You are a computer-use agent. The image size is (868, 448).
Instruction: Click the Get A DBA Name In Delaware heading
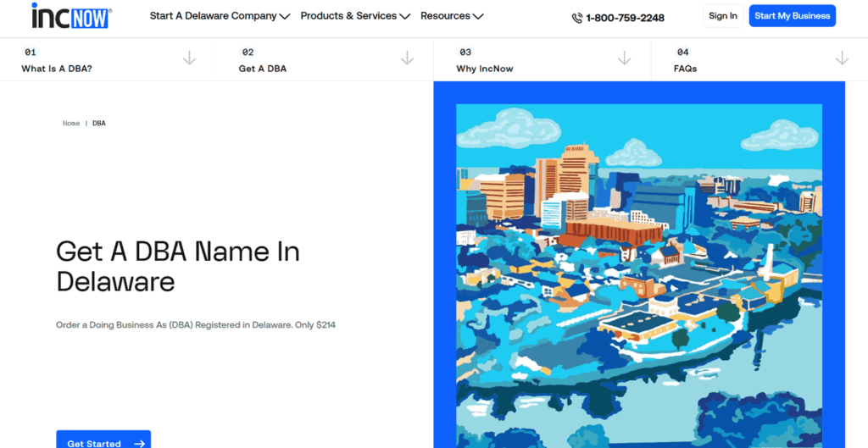pyautogui.click(x=178, y=267)
